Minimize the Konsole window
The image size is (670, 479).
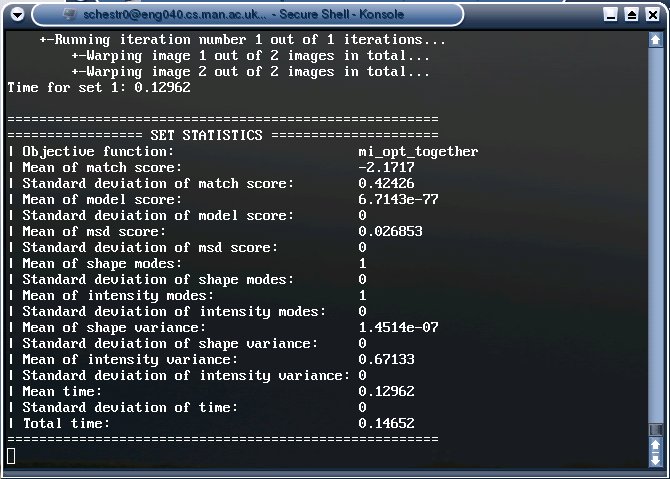pyautogui.click(x=611, y=15)
